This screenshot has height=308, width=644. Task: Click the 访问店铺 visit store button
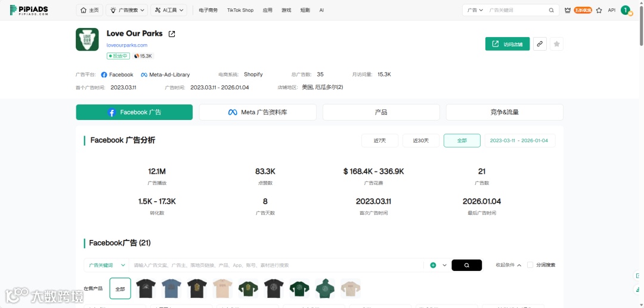pos(507,44)
